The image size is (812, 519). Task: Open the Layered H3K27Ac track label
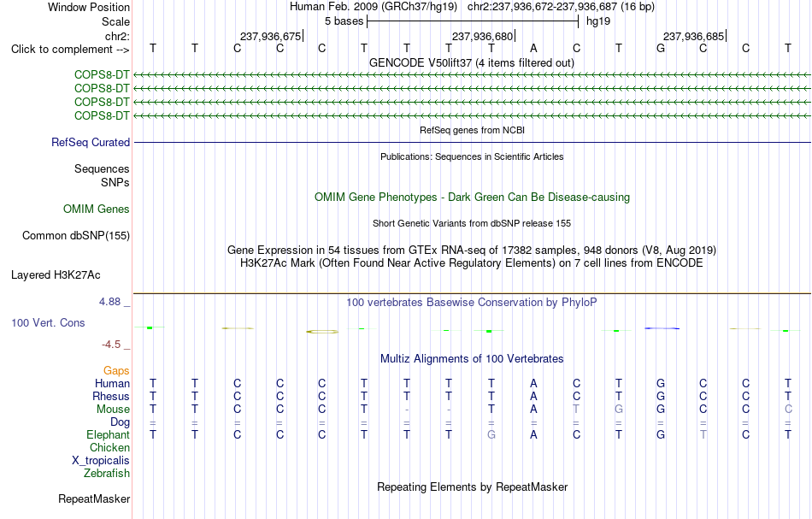pyautogui.click(x=56, y=274)
